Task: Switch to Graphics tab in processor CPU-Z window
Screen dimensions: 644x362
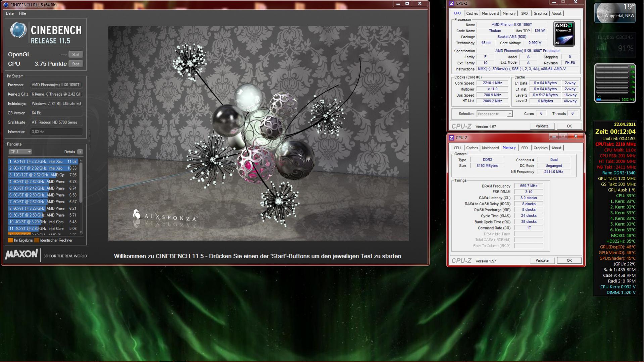Action: coord(540,13)
